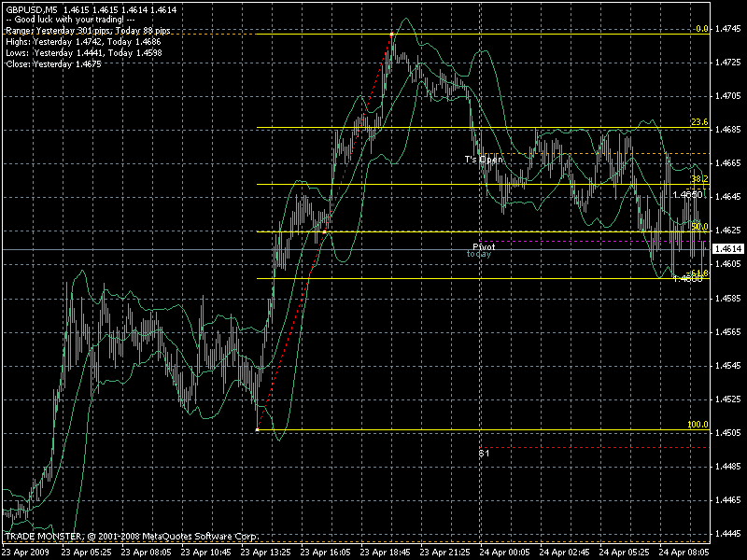
Task: Select the Fibonacci midpoint handle on the trendline
Action: tap(324, 231)
